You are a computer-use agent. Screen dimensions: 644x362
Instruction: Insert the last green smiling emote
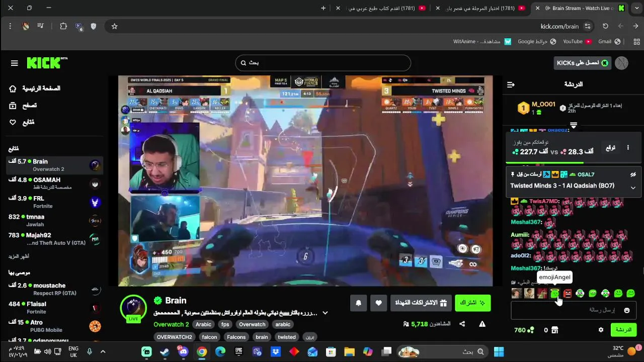(631, 294)
